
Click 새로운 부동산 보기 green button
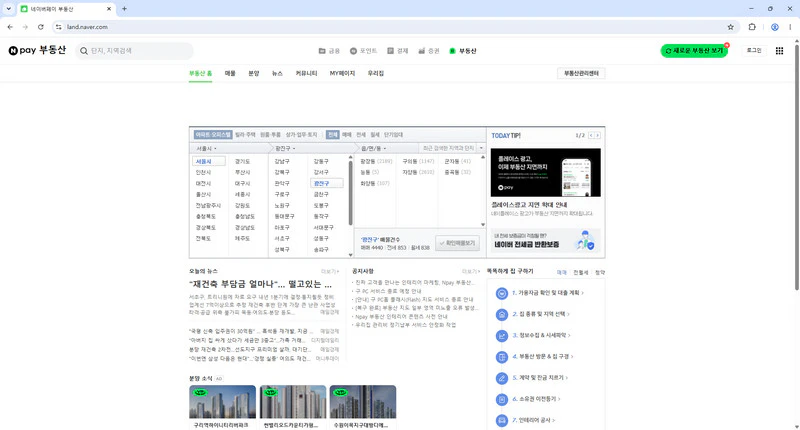[x=694, y=51]
